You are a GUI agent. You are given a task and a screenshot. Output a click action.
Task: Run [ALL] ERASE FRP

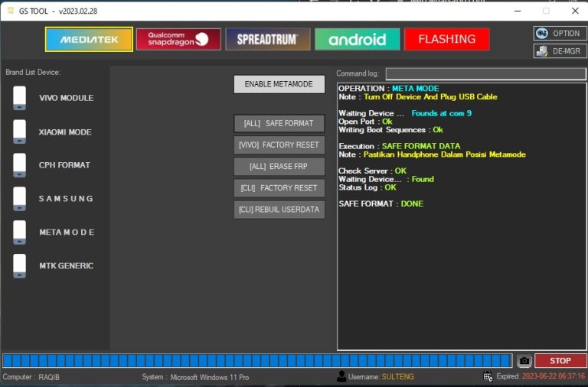(x=279, y=166)
